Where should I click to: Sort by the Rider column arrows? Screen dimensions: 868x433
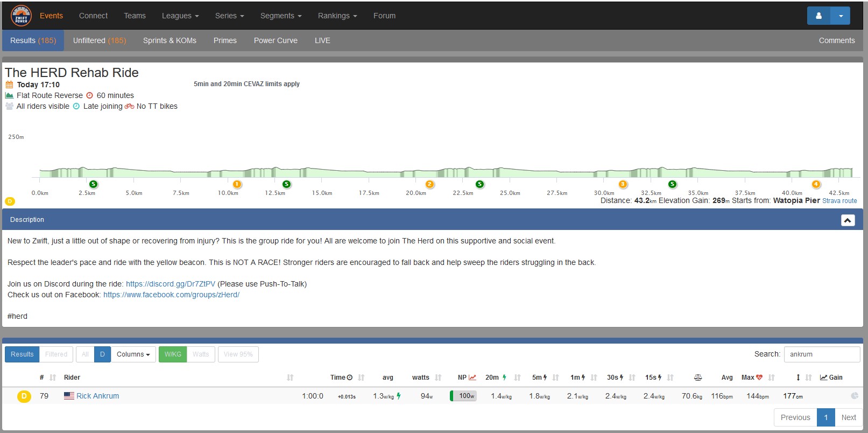point(290,378)
